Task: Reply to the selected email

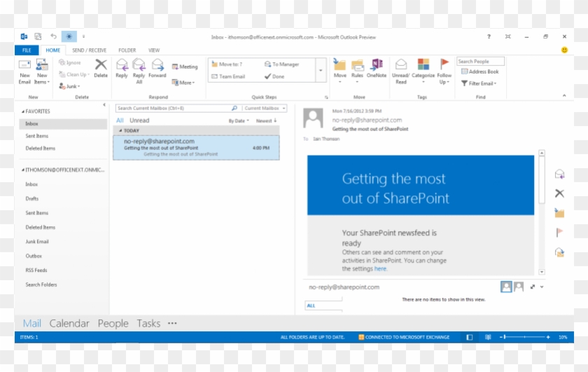Action: point(122,69)
